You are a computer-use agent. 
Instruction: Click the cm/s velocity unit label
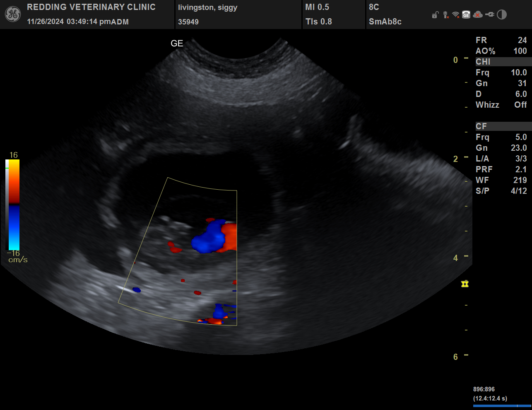point(18,260)
